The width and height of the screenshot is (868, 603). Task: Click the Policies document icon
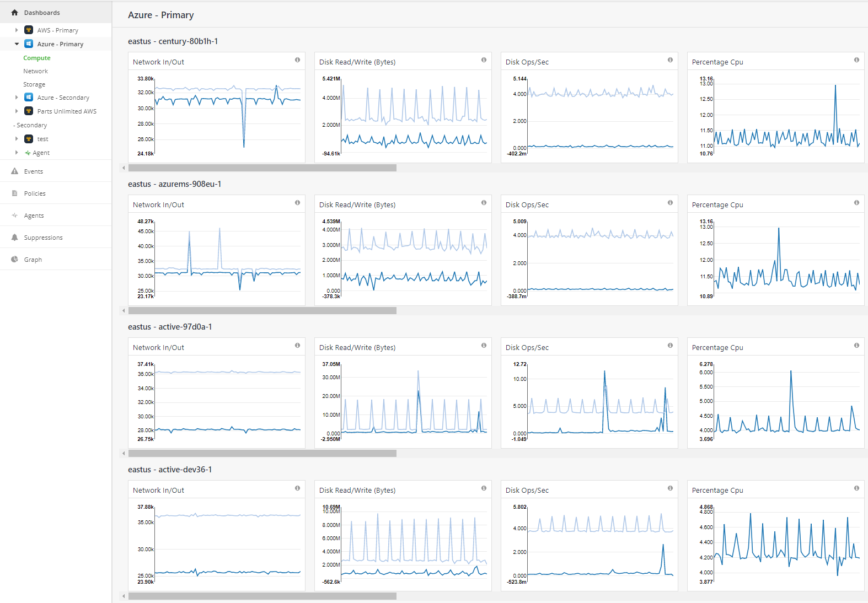click(x=15, y=193)
